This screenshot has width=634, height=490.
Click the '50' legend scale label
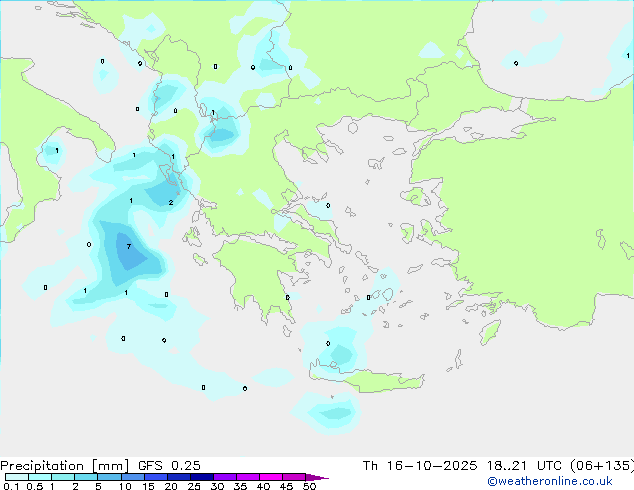click(310, 486)
